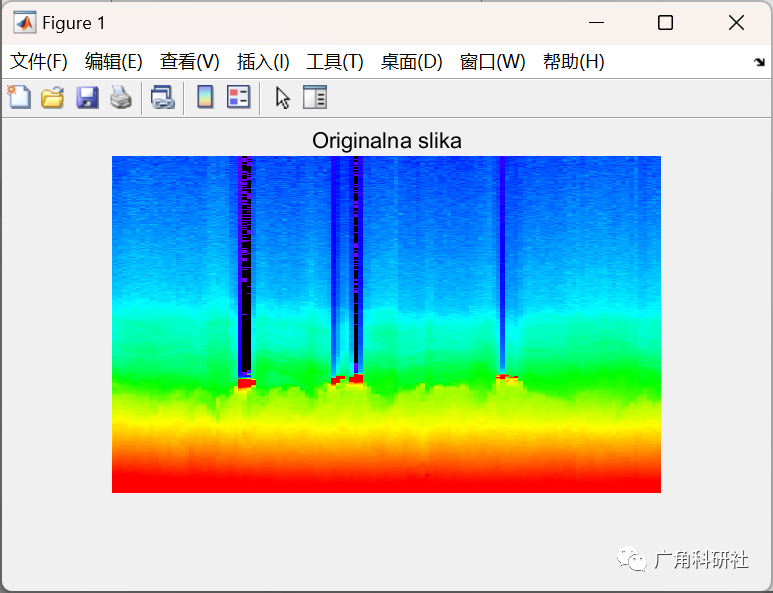This screenshot has width=773, height=593.
Task: Click the Link Plot toolbar icon
Action: (x=163, y=97)
